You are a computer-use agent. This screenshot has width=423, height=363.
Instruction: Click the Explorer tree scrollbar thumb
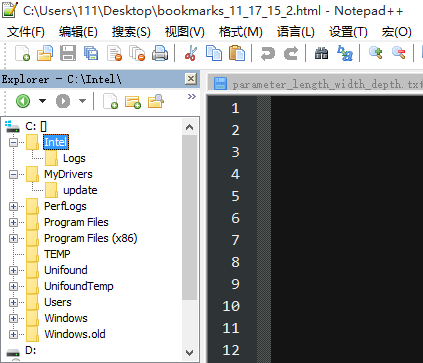pos(190,217)
